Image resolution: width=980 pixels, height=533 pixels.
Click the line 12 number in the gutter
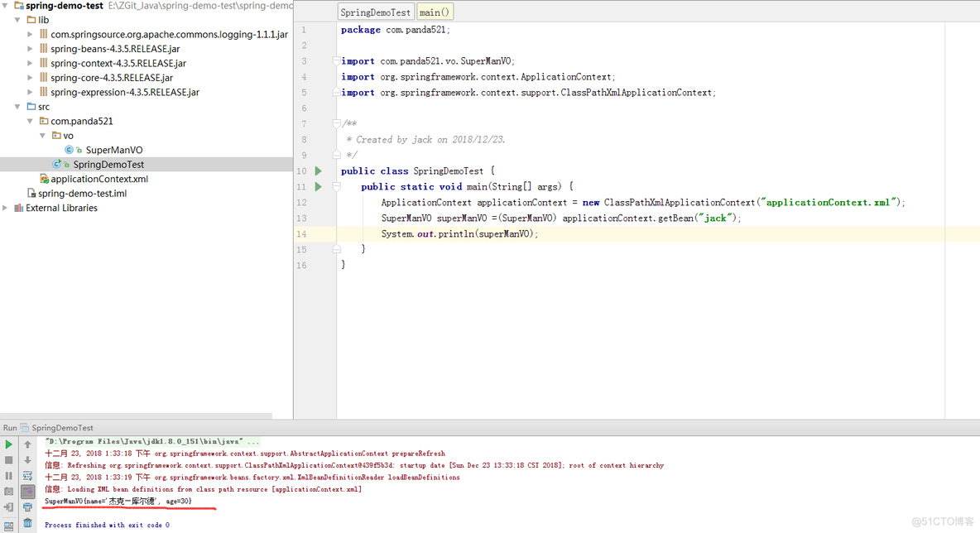pyautogui.click(x=301, y=203)
